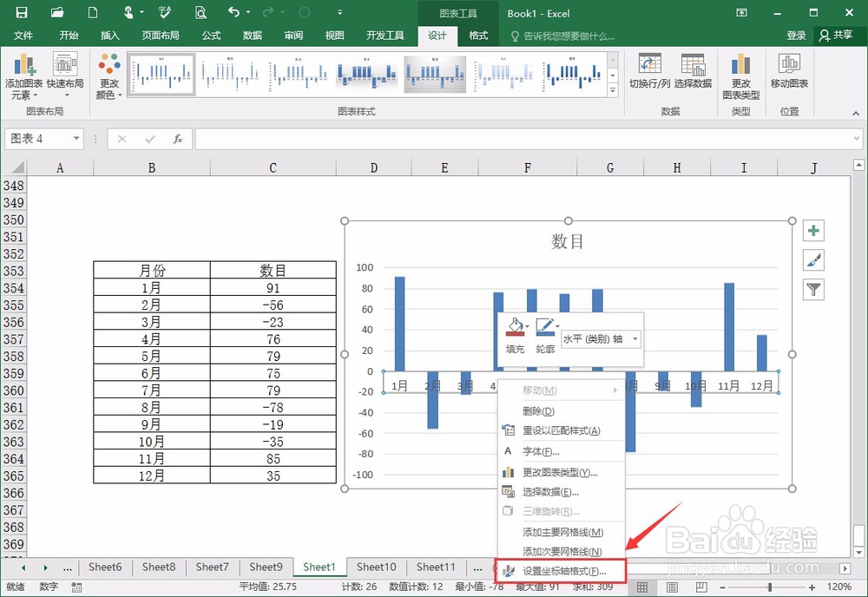Click the Open folder icon in quick access toolbar

click(x=57, y=12)
